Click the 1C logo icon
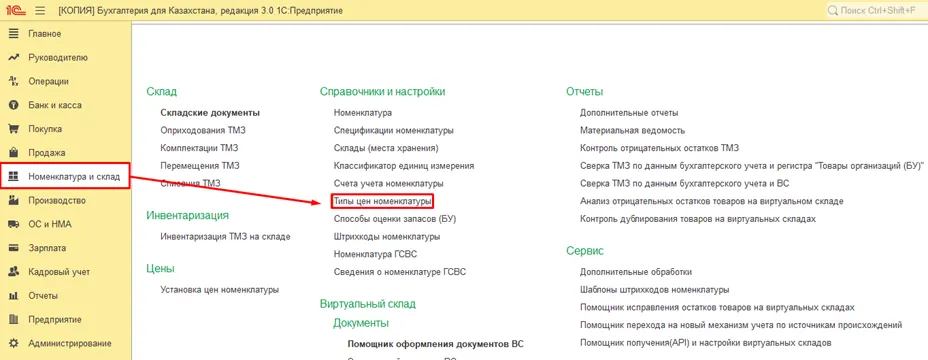The height and width of the screenshot is (360, 928). point(16,11)
